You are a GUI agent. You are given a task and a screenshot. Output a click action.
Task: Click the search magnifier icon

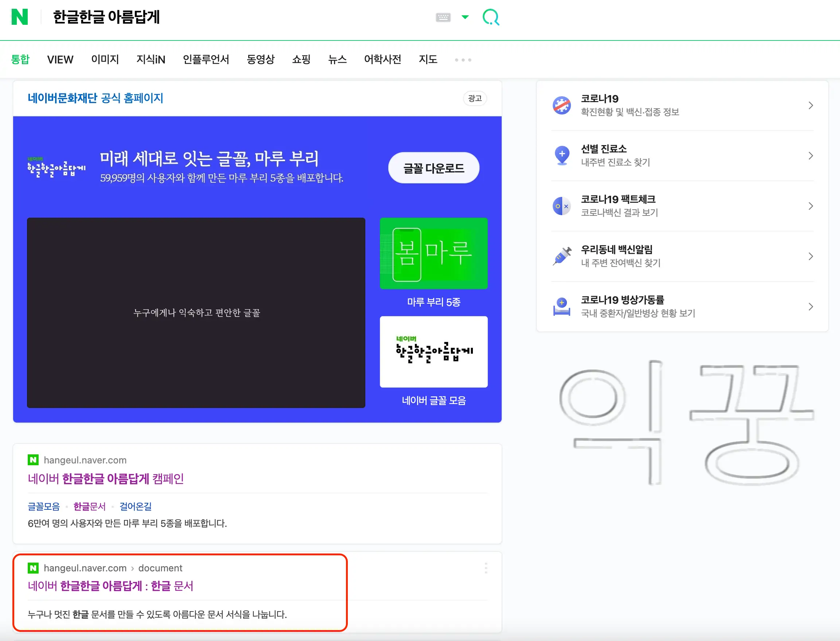(491, 17)
